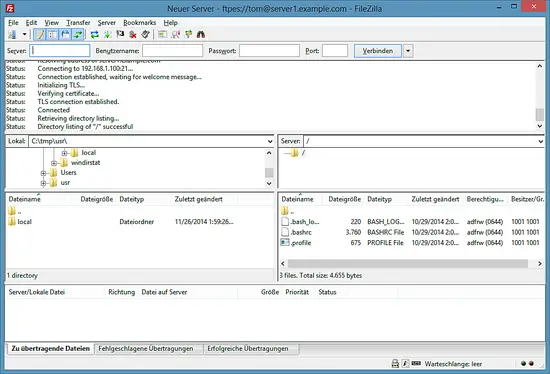Viewport: 550px width, 374px height.
Task: Open the Transfer menu
Action: 78,23
